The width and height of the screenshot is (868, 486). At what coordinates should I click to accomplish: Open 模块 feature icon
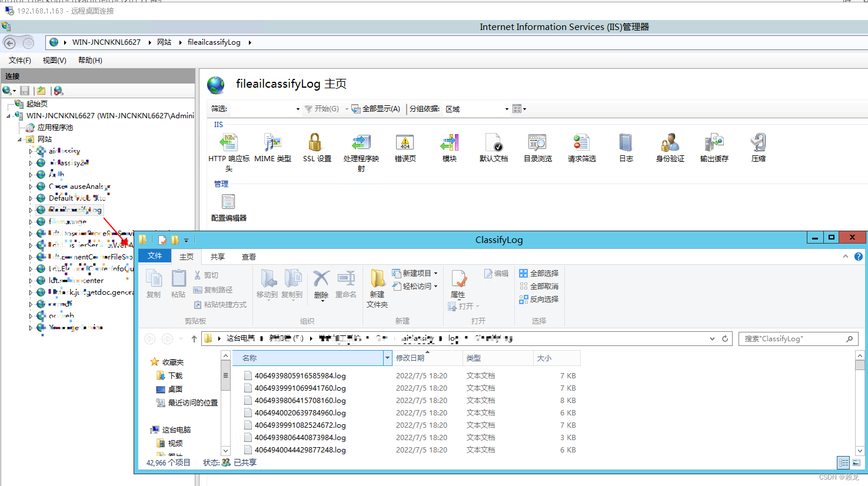tap(449, 142)
